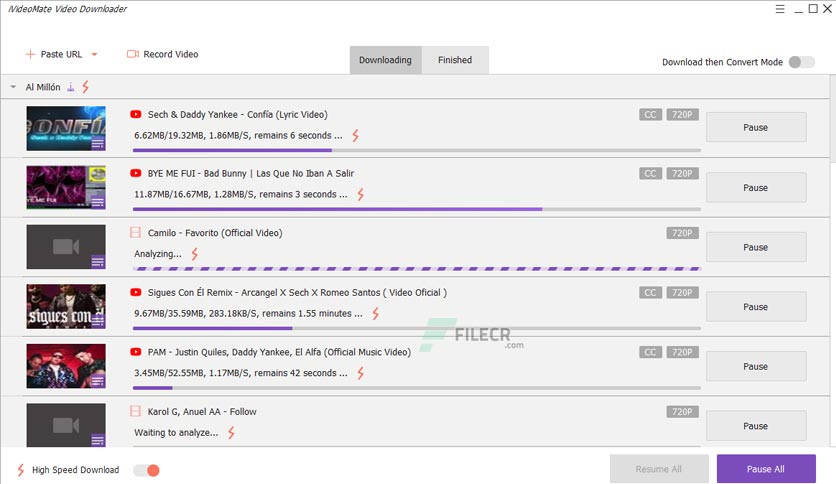Click lightning icon in PAM download status
The width and height of the screenshot is (836, 484).
click(x=361, y=373)
